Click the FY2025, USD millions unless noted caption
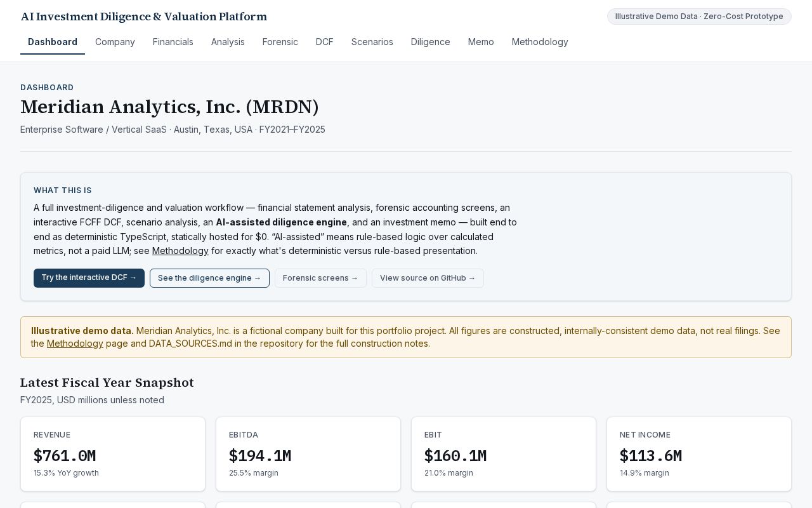 92,400
